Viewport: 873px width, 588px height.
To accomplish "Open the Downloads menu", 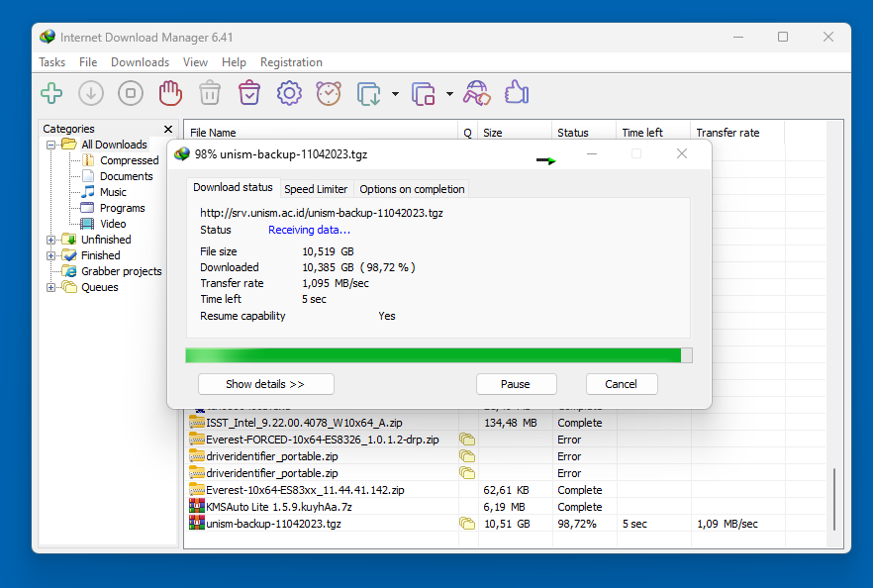I will (x=140, y=61).
